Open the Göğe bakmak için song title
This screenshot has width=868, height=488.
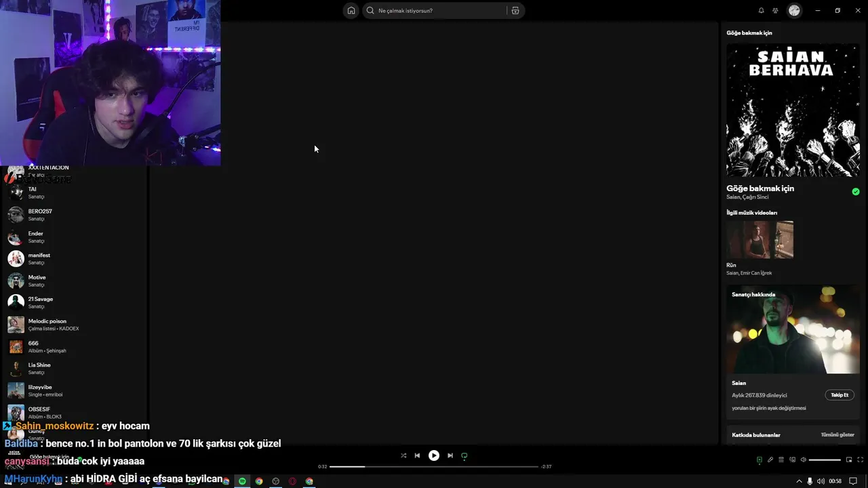coord(760,188)
